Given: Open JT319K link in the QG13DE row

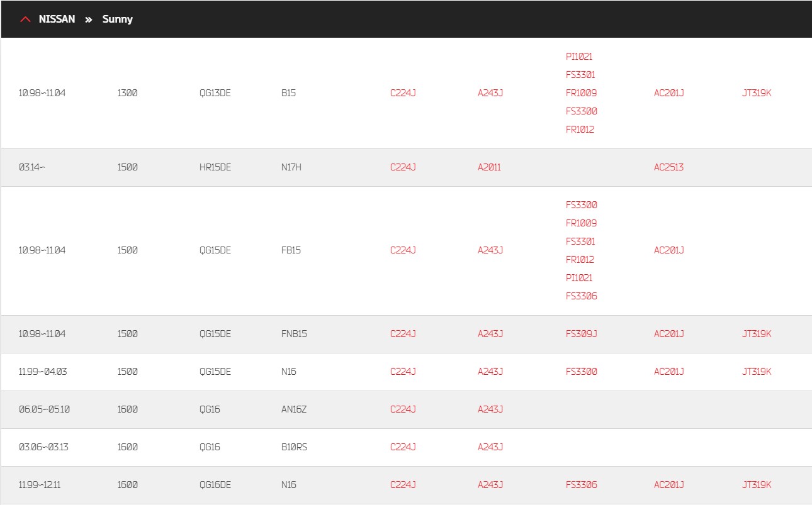Looking at the screenshot, I should click(757, 93).
